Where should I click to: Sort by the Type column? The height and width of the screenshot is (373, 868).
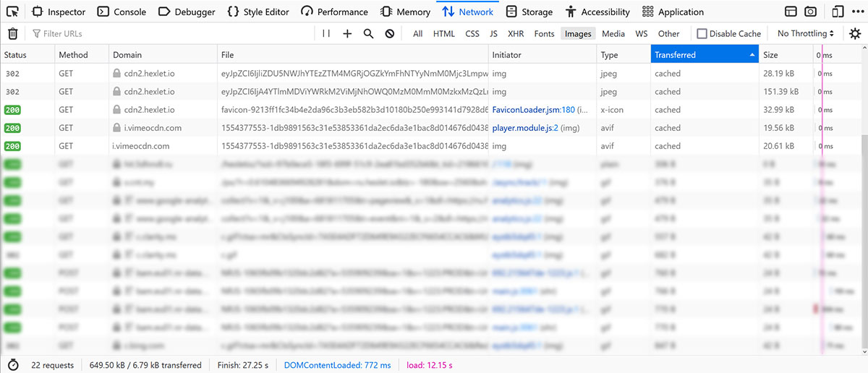point(624,55)
